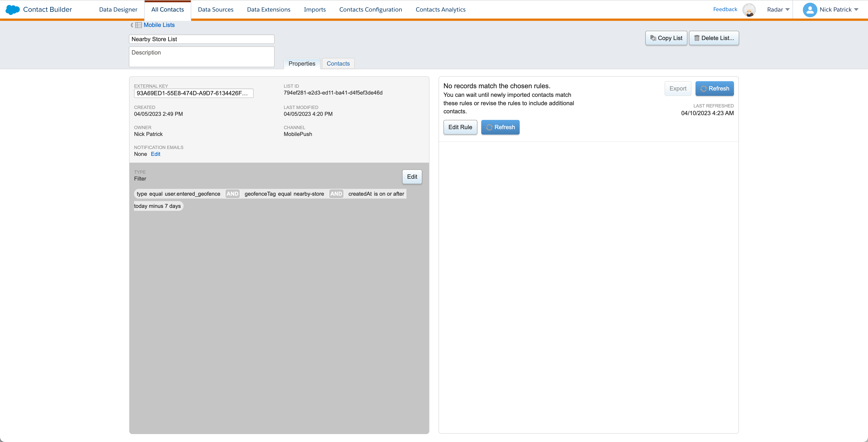Click the Edit button in the Filter panel
This screenshot has height=442, width=868.
pyautogui.click(x=412, y=176)
